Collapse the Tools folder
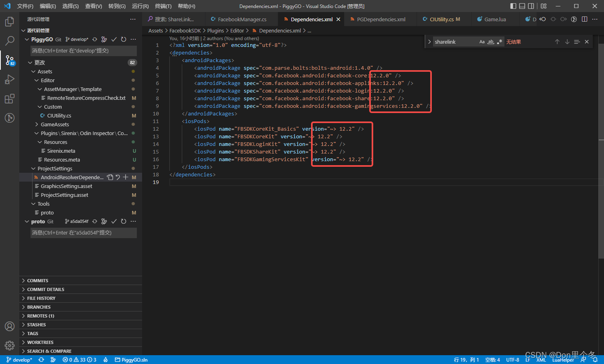This screenshot has height=364, width=604. 33,204
